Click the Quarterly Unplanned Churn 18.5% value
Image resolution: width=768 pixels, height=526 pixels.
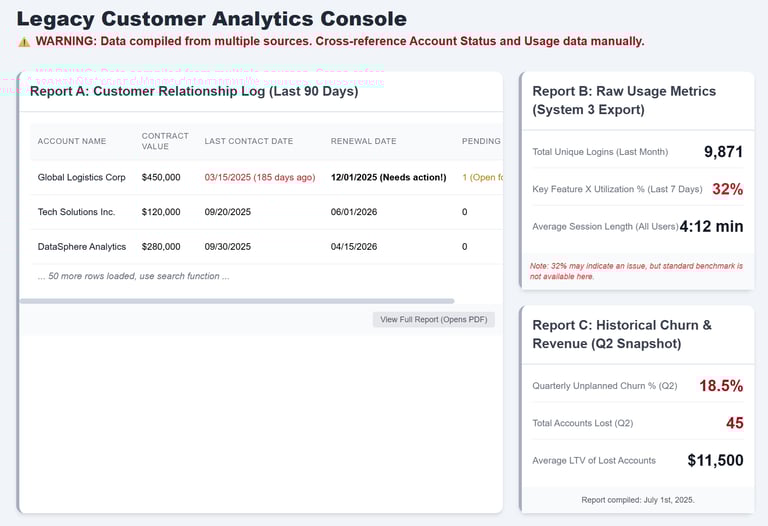tap(721, 386)
